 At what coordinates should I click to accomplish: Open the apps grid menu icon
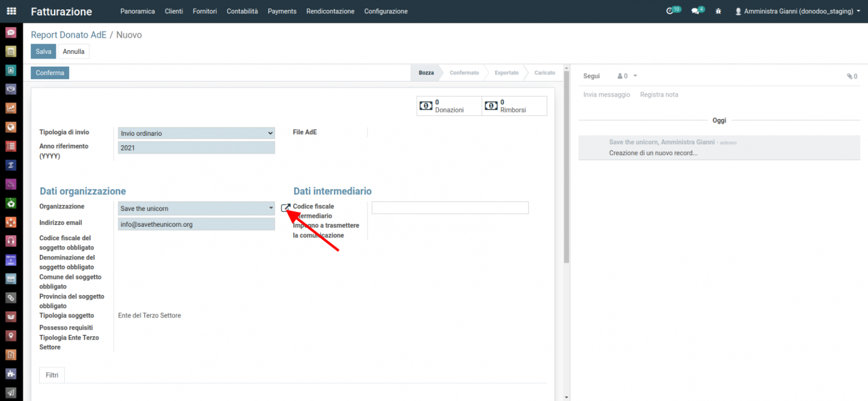coord(11,11)
